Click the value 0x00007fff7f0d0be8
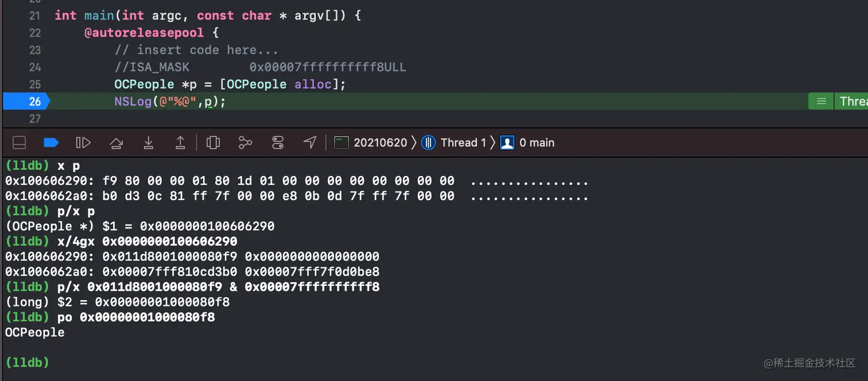868x381 pixels. coord(312,271)
